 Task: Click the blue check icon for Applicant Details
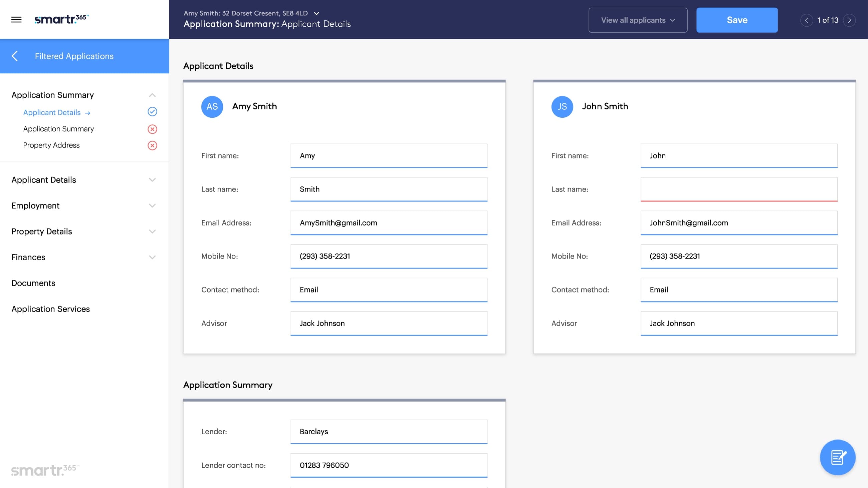[152, 112]
